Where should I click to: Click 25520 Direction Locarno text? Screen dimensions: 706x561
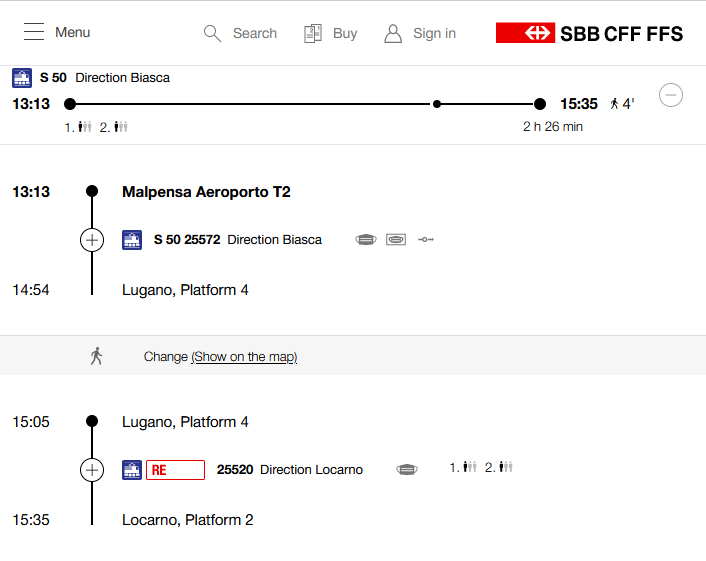tap(290, 470)
